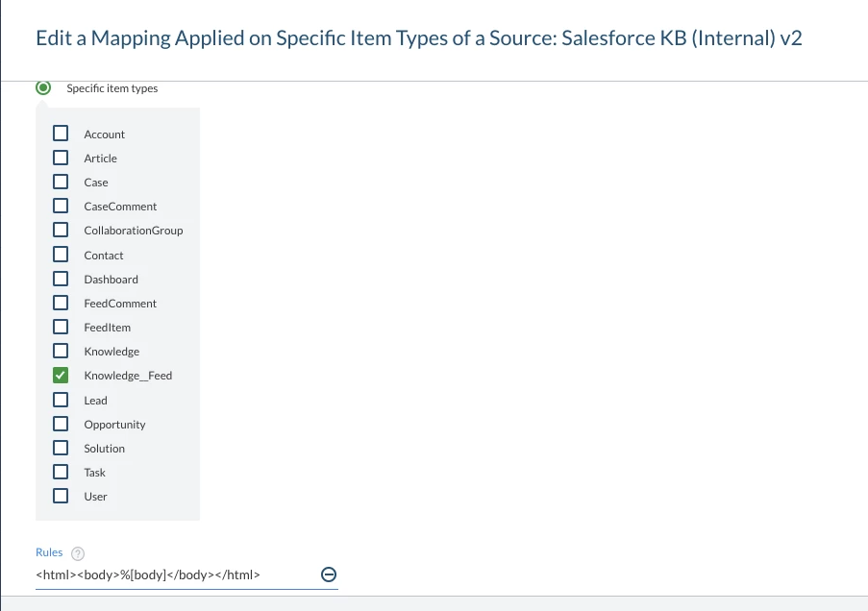
Task: Uncheck the Knowledge__Feed item type
Action: tap(61, 375)
